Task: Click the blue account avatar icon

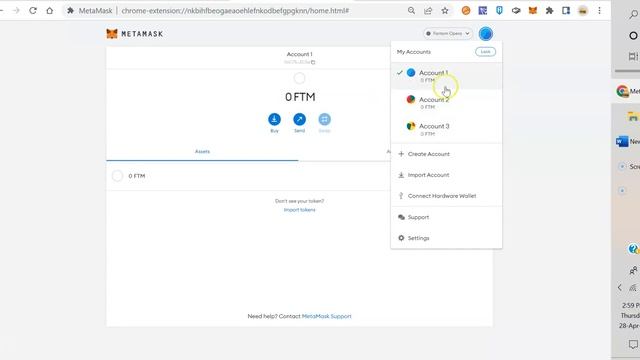Action: 486,34
